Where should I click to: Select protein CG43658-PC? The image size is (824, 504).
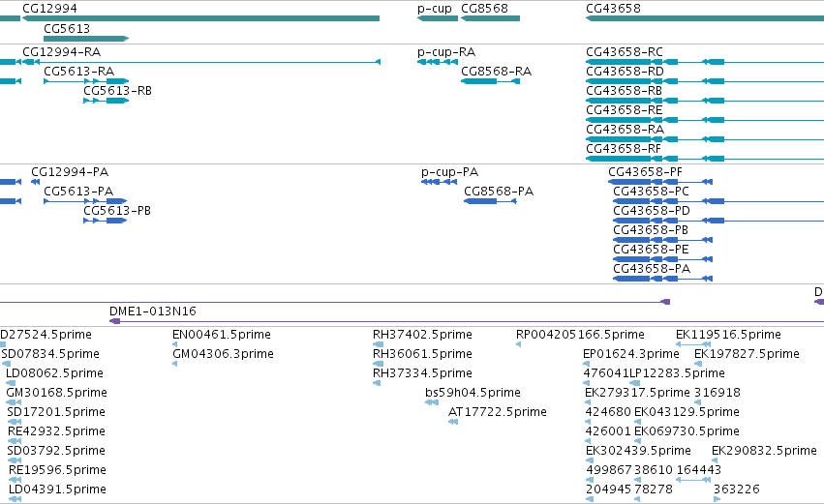pos(651,192)
